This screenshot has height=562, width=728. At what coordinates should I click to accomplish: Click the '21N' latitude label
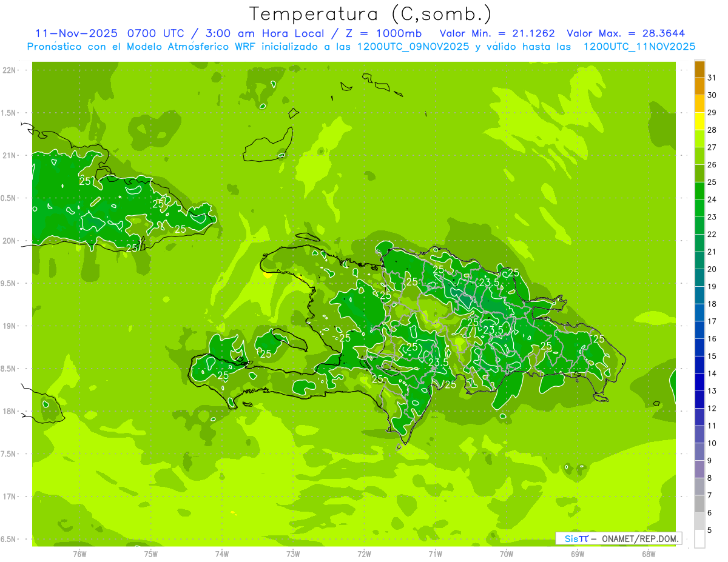click(10, 155)
